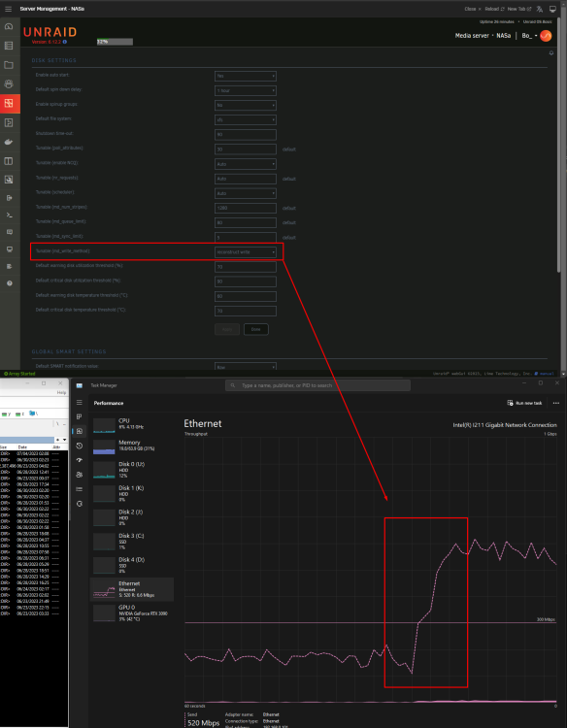Click the help question mark sidebar icon
567x728 pixels.
[10, 283]
